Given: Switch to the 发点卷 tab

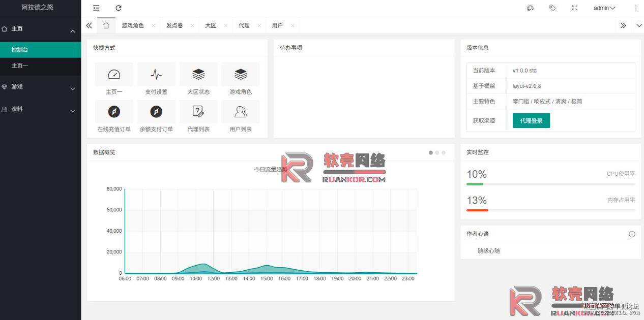Looking at the screenshot, I should click(174, 25).
